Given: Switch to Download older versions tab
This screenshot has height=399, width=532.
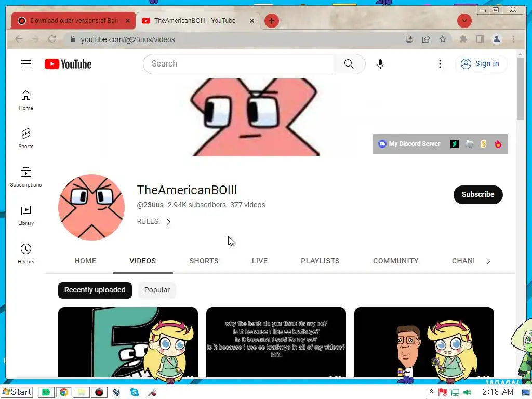Looking at the screenshot, I should (73, 21).
